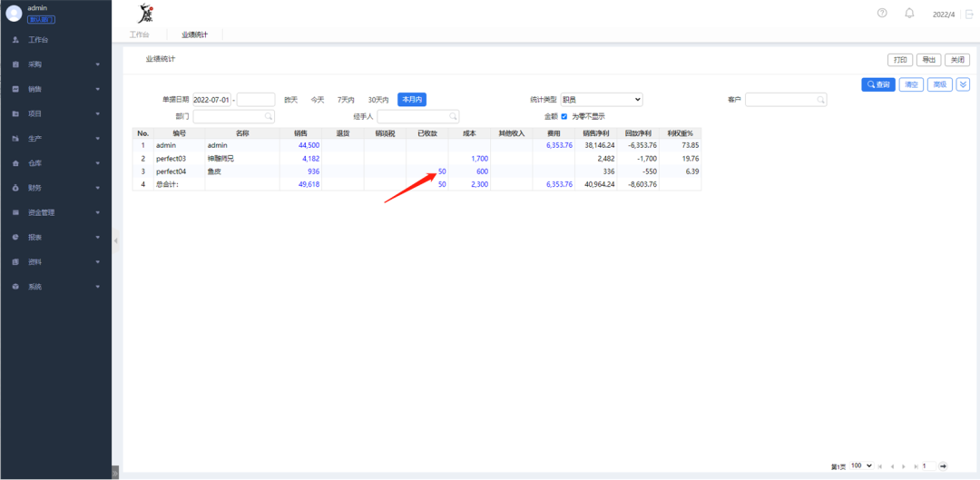Viewport: 980px width, 480px height.
Task: Switch to the 工作台 tab
Action: (139, 34)
